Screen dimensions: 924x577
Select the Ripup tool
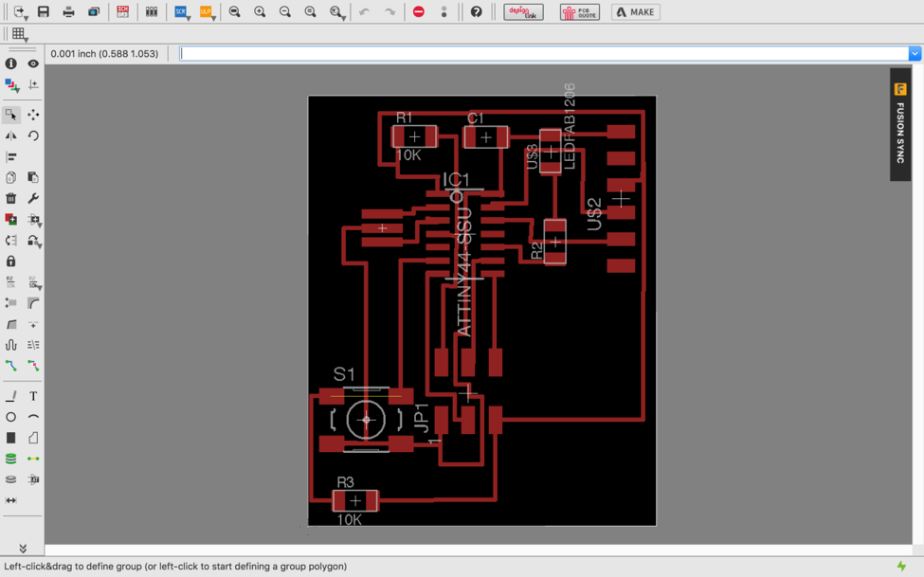[x=33, y=366]
